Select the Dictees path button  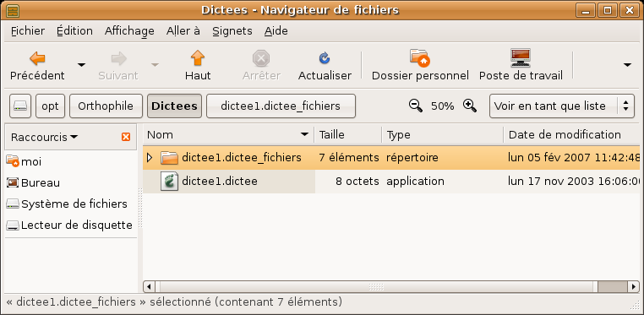[x=174, y=106]
